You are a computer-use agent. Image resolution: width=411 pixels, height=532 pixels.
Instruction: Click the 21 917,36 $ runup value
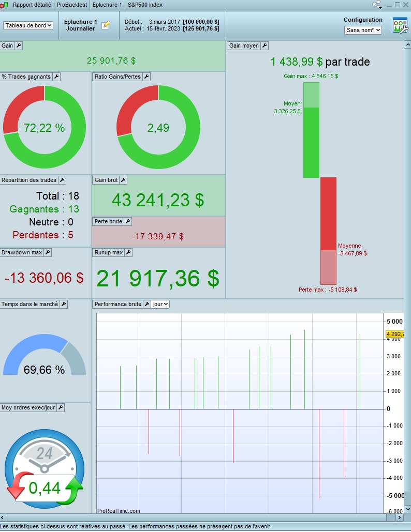tap(158, 279)
